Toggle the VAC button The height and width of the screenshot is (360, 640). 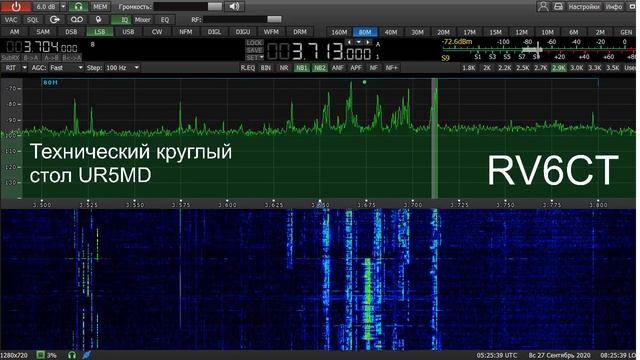11,20
